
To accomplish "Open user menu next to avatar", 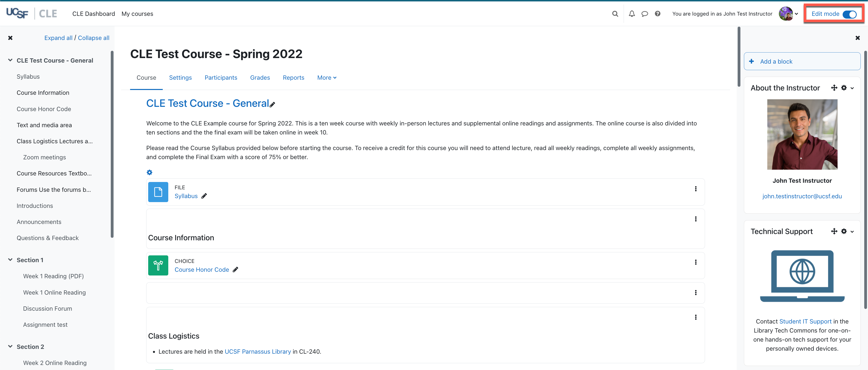I will pos(796,14).
